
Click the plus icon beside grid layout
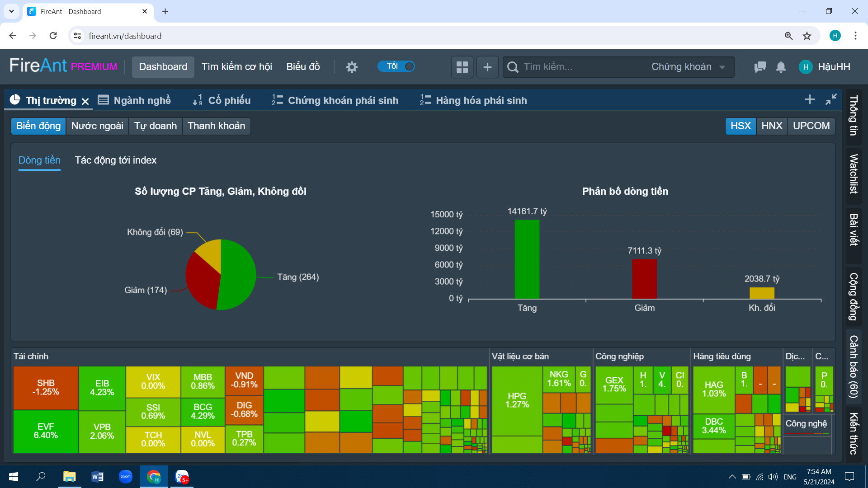(x=487, y=67)
